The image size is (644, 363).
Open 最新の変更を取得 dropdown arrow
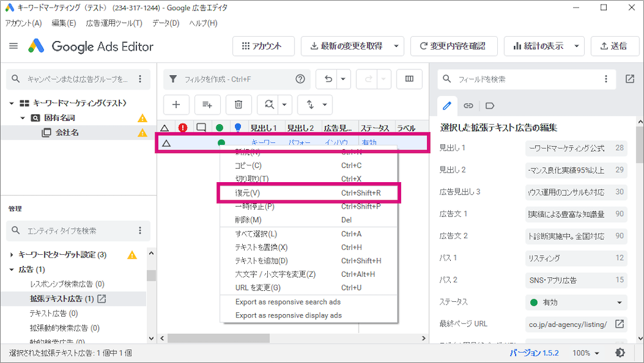point(396,46)
